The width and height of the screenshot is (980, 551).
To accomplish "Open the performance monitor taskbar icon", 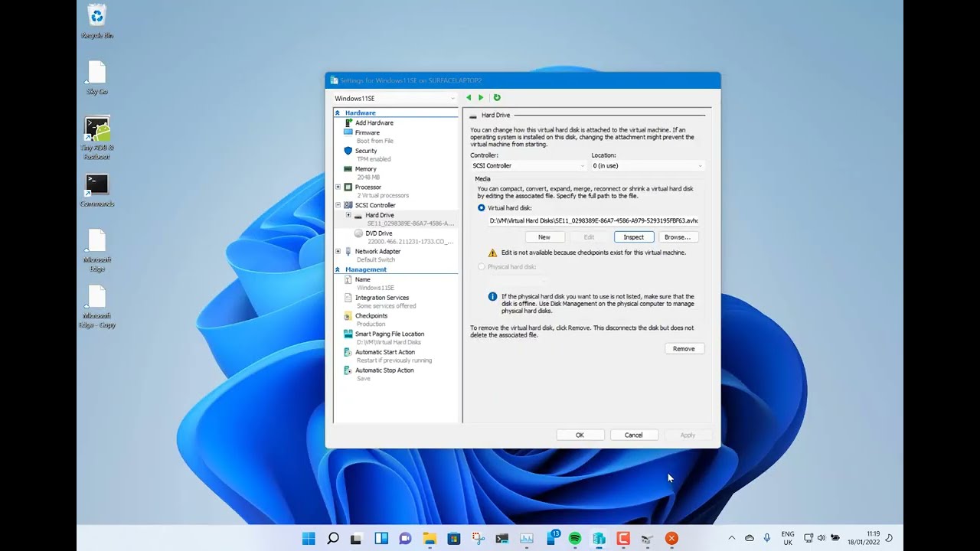I will [x=527, y=539].
